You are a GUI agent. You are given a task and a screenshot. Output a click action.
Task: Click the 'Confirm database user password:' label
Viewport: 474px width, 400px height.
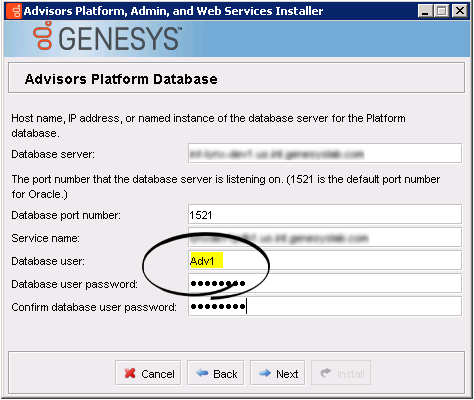[x=94, y=307]
